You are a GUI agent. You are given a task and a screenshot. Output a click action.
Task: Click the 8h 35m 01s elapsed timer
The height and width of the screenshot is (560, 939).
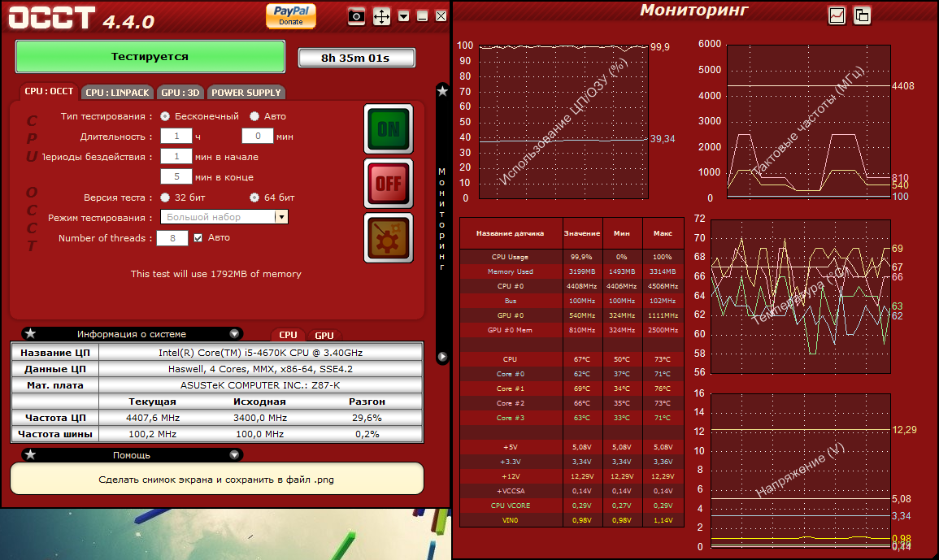[x=356, y=58]
